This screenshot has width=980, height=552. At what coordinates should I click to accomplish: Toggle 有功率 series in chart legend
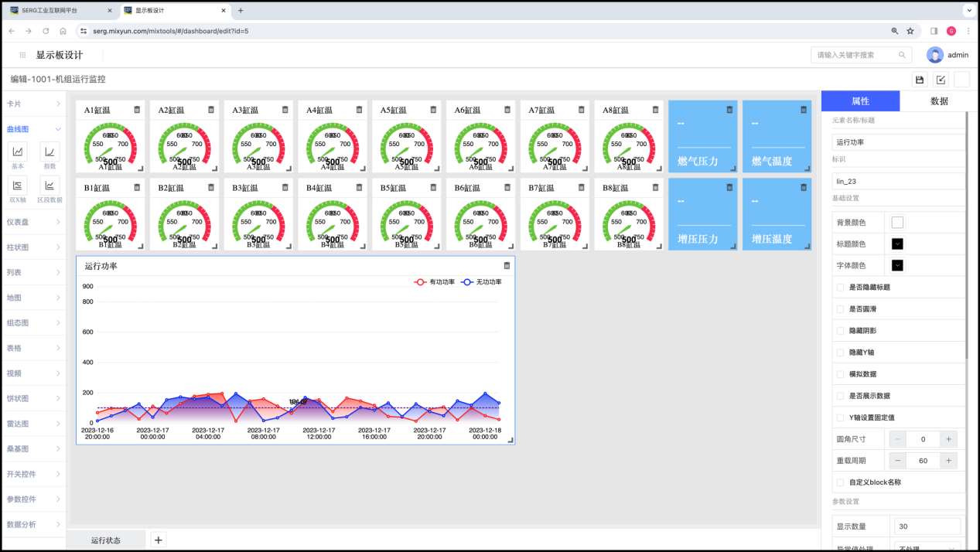tap(435, 282)
